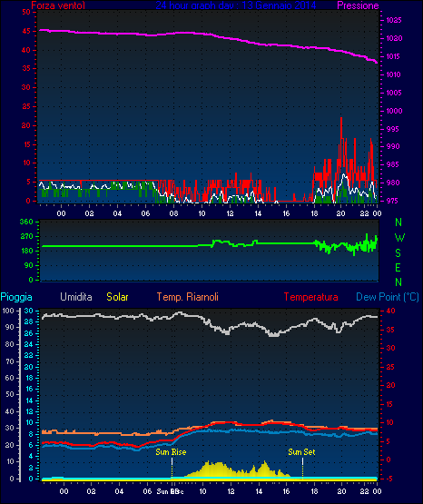
Task: Click the 20 hour label on wind graph
Action: point(340,213)
